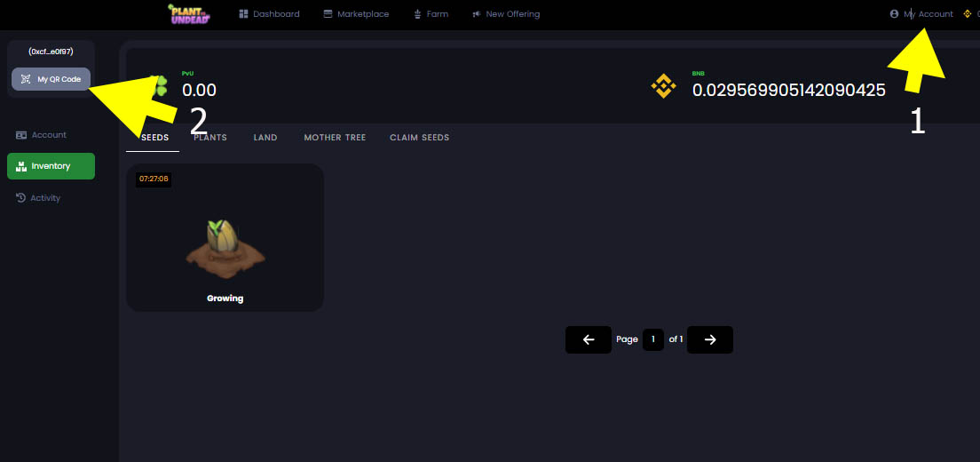This screenshot has height=462, width=980.
Task: Open the Growing seed card
Action: [x=225, y=237]
